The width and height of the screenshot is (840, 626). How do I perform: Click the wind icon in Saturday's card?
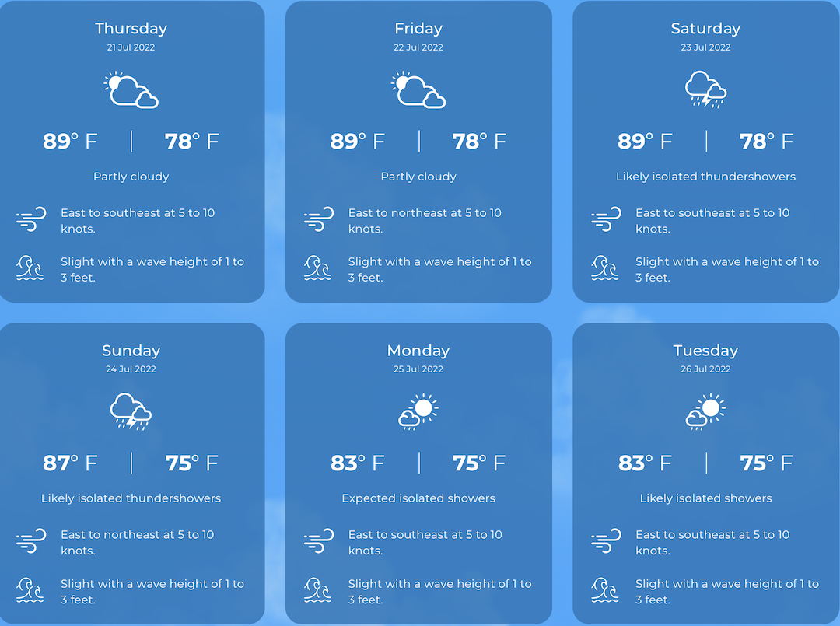pos(606,220)
